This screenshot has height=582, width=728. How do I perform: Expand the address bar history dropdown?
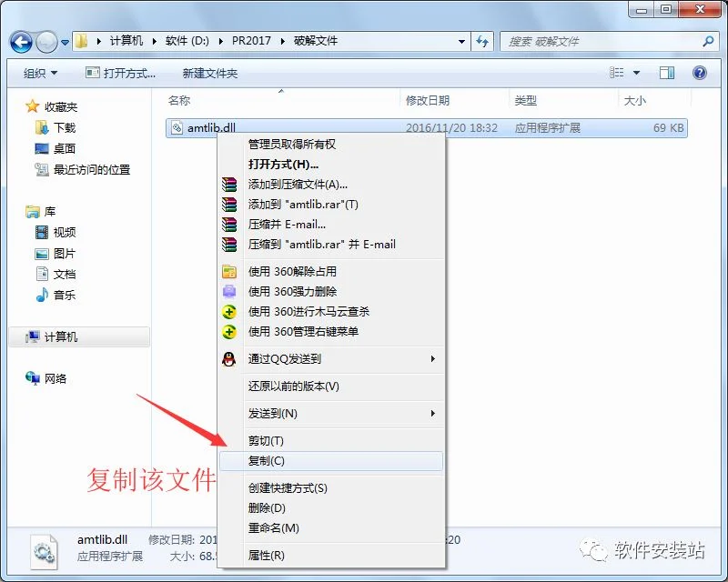[461, 41]
